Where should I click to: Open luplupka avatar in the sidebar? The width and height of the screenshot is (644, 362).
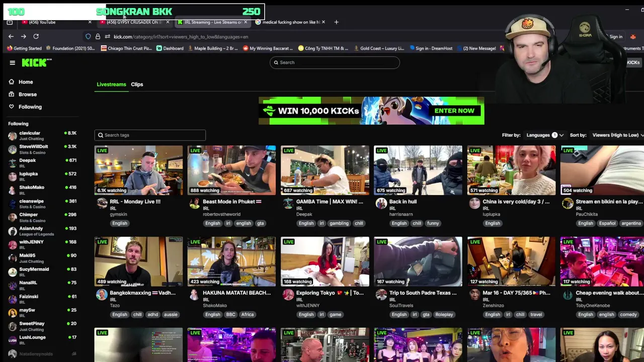12,176
